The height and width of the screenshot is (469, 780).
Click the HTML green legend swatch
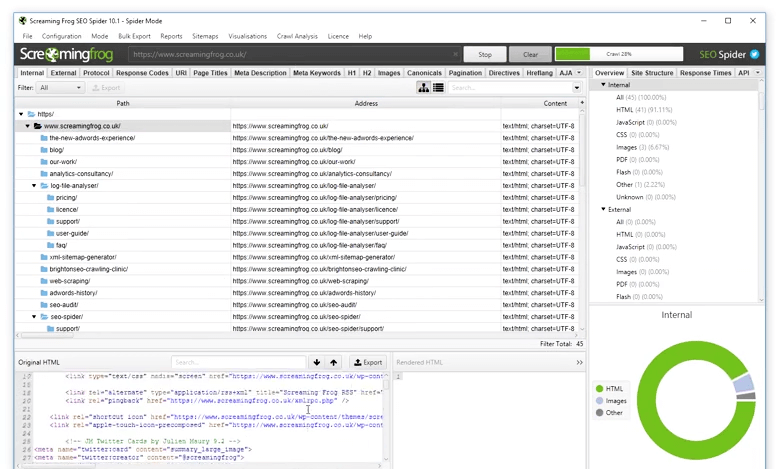(x=599, y=388)
